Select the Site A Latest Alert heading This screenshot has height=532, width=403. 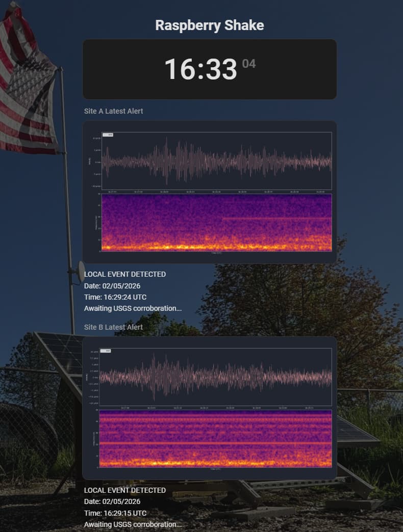click(113, 111)
